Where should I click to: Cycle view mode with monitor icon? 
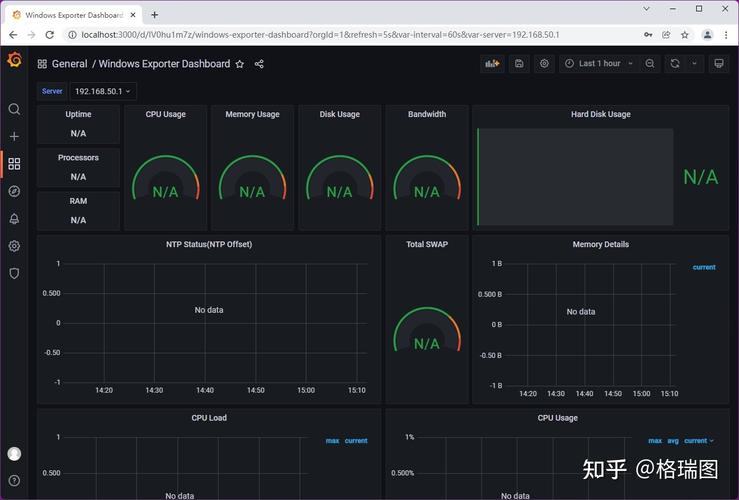tap(719, 64)
